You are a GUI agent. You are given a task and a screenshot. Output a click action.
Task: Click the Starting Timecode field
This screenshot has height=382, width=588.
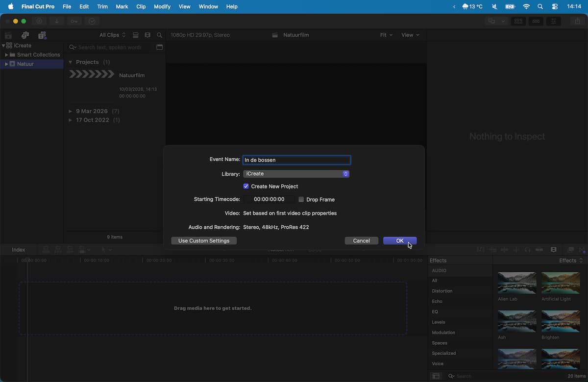(269, 199)
